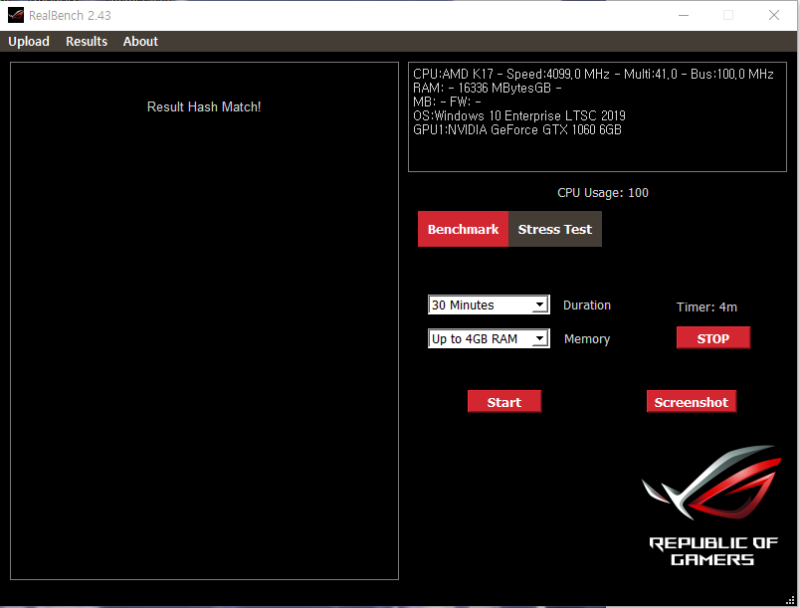Click the CPU:AMD K17 speed line
800x608 pixels.
593,74
